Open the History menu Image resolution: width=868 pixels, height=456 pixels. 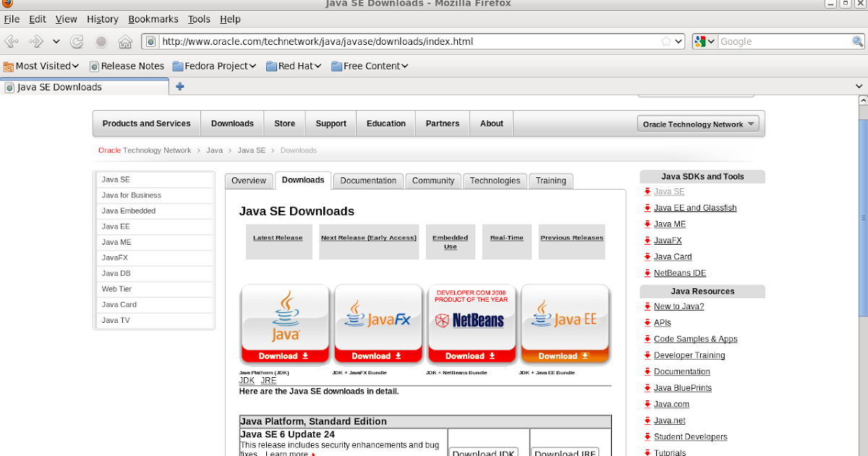coord(103,20)
